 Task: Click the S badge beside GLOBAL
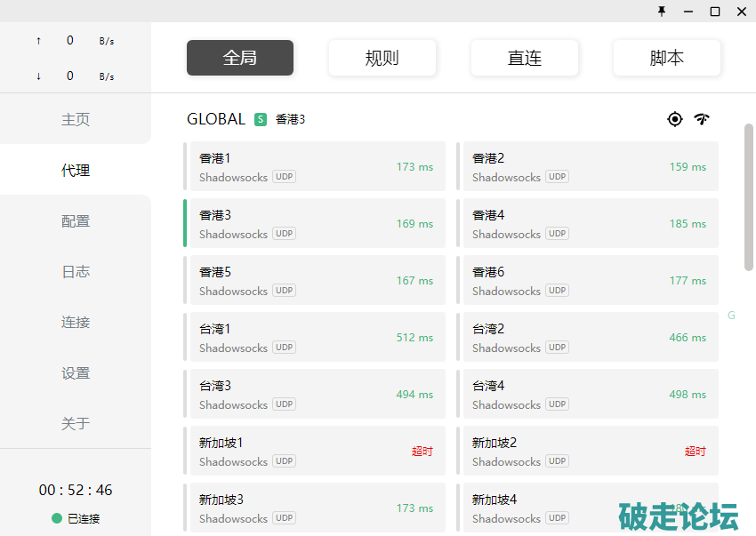click(x=261, y=119)
